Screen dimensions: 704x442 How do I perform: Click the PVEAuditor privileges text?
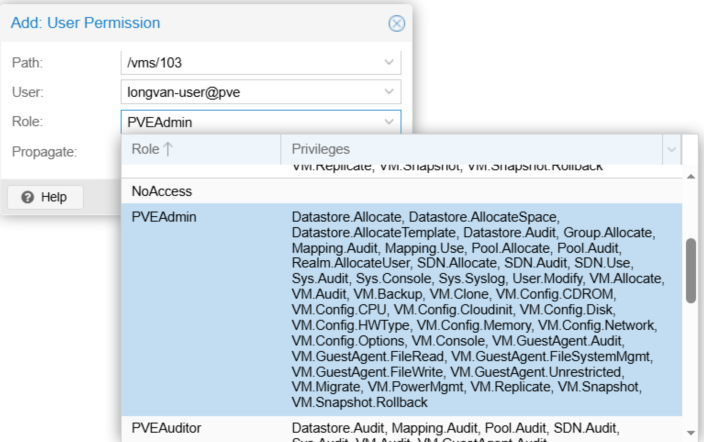point(455,433)
